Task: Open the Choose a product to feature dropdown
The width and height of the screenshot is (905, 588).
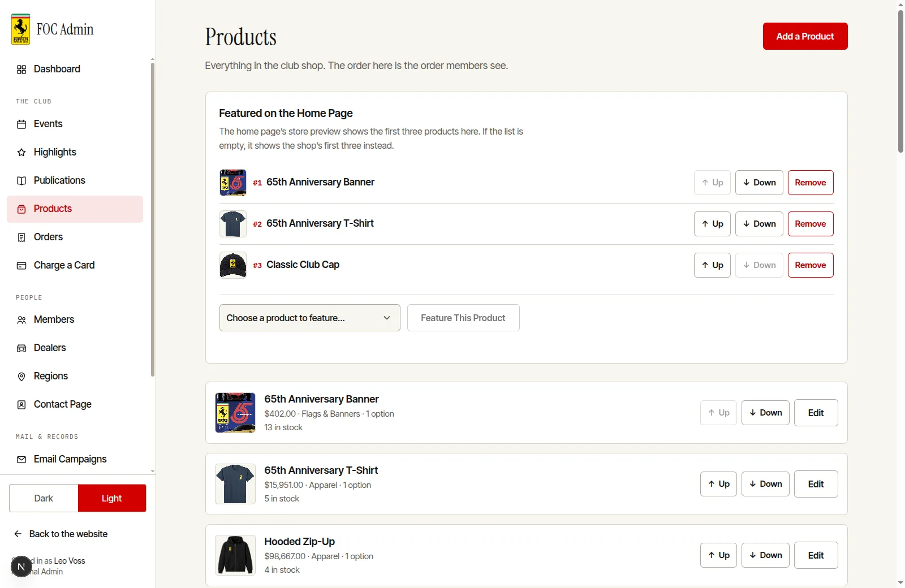Action: 309,318
